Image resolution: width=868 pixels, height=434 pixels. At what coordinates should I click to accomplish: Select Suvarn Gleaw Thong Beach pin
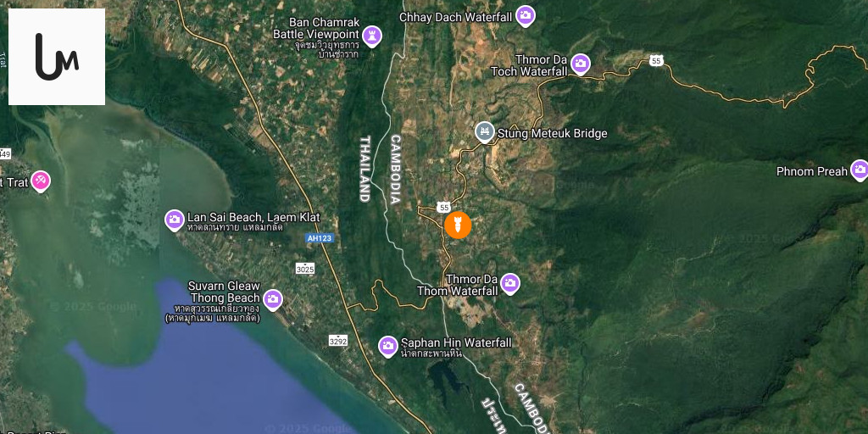click(272, 300)
